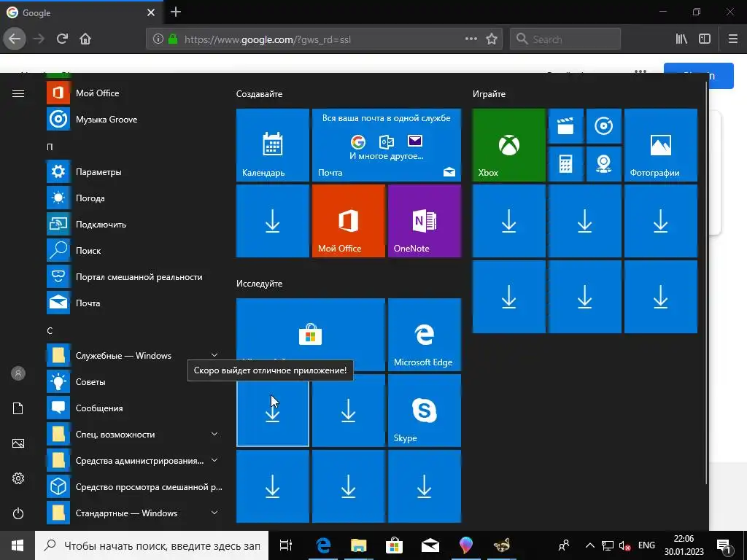Open the raccoon app on taskbar
The width and height of the screenshot is (747, 560).
pos(501,545)
